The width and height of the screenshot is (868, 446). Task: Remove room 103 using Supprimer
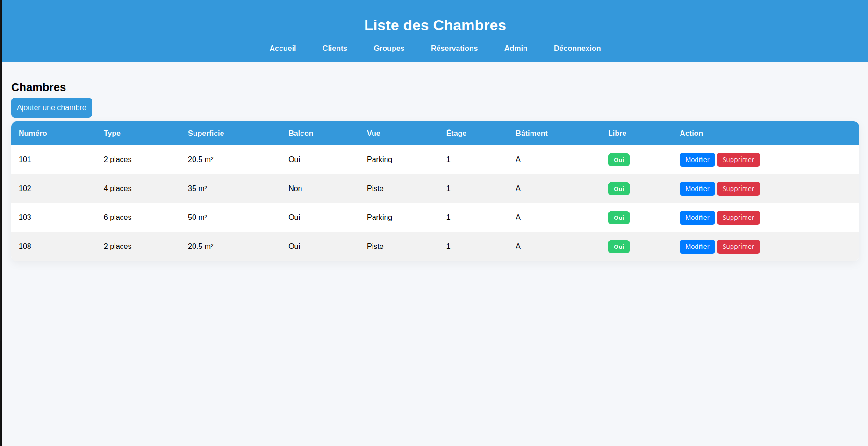point(738,218)
